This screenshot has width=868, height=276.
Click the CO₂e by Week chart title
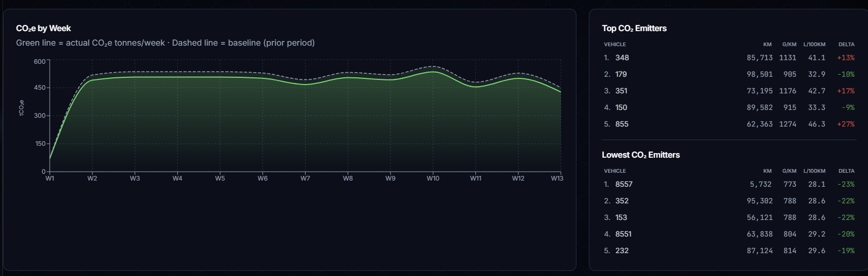click(44, 29)
